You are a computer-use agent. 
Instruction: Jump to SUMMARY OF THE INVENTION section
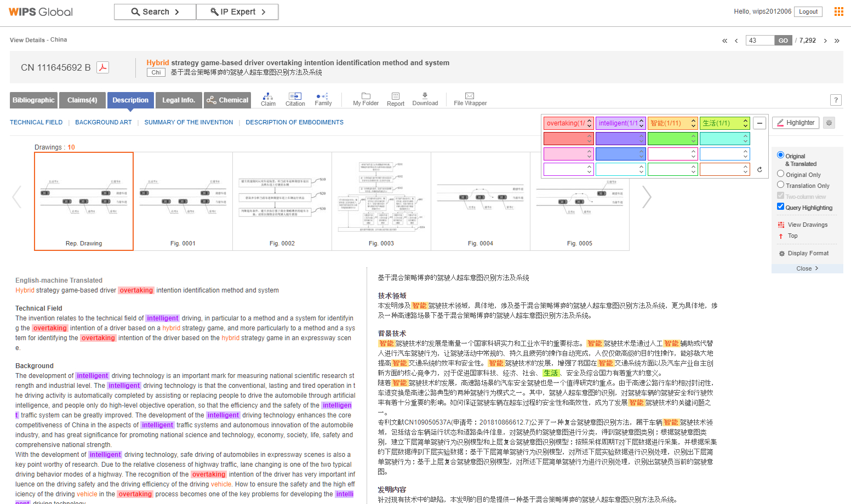pyautogui.click(x=189, y=122)
